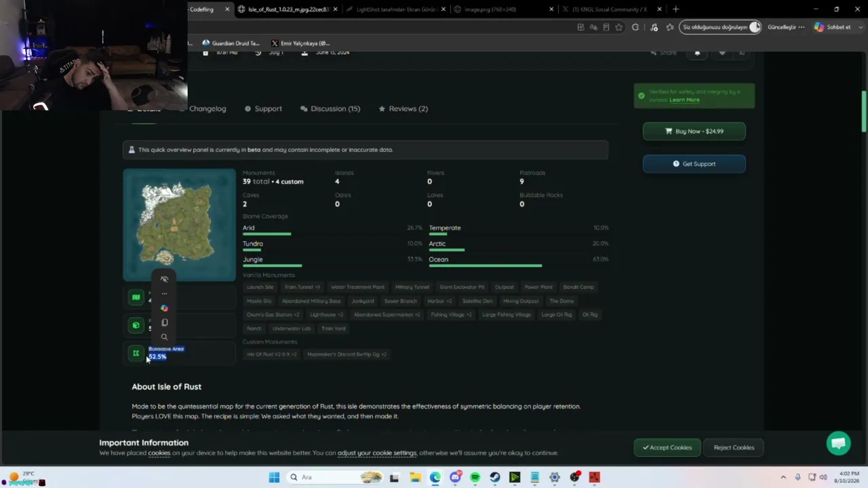Screen dimensions: 868x488
Task: Click the green cube prefab icon under the map
Action: click(136, 325)
